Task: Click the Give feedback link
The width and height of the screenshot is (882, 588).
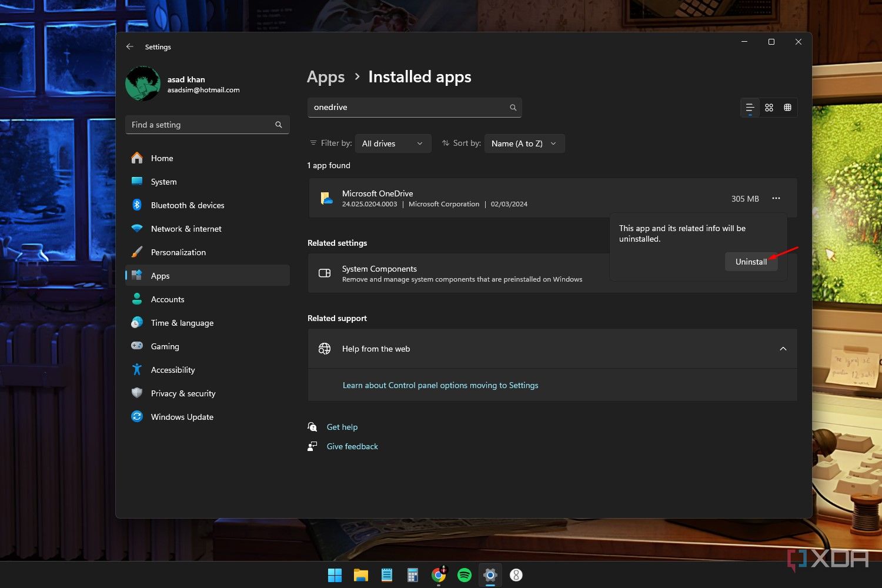Action: point(352,446)
